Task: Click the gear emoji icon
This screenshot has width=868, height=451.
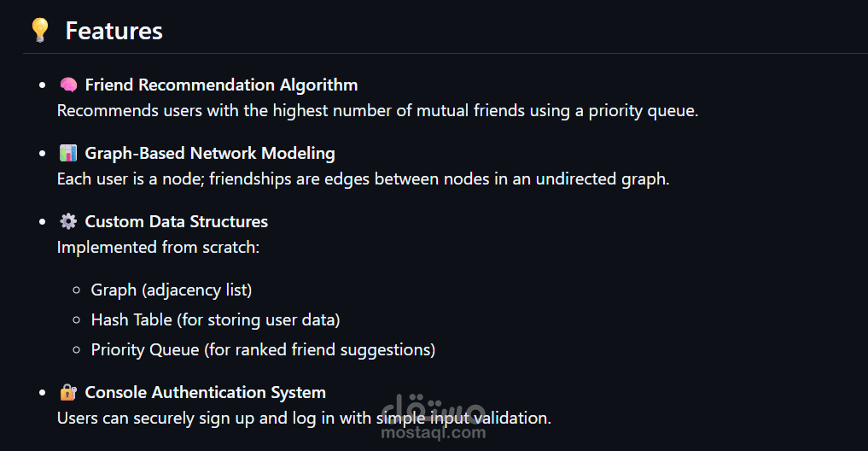Action: point(68,222)
